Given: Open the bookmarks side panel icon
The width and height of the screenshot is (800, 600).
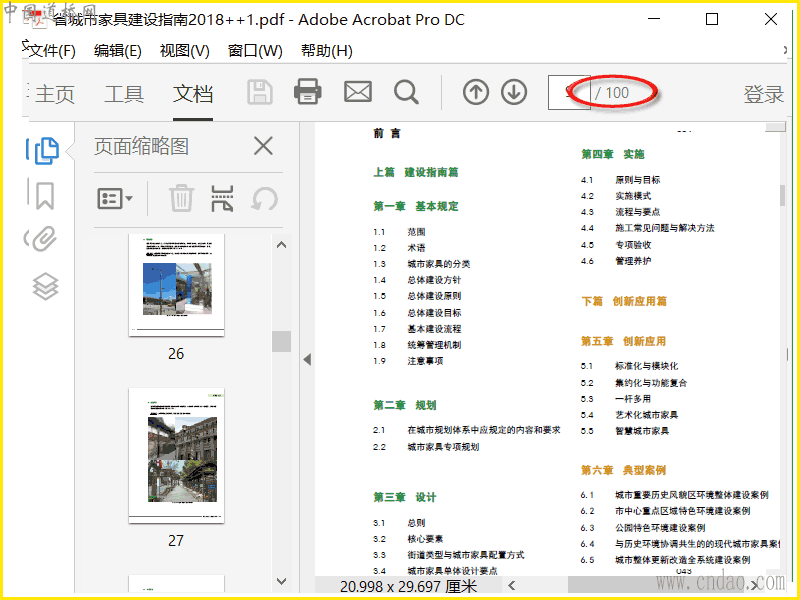Looking at the screenshot, I should (44, 195).
